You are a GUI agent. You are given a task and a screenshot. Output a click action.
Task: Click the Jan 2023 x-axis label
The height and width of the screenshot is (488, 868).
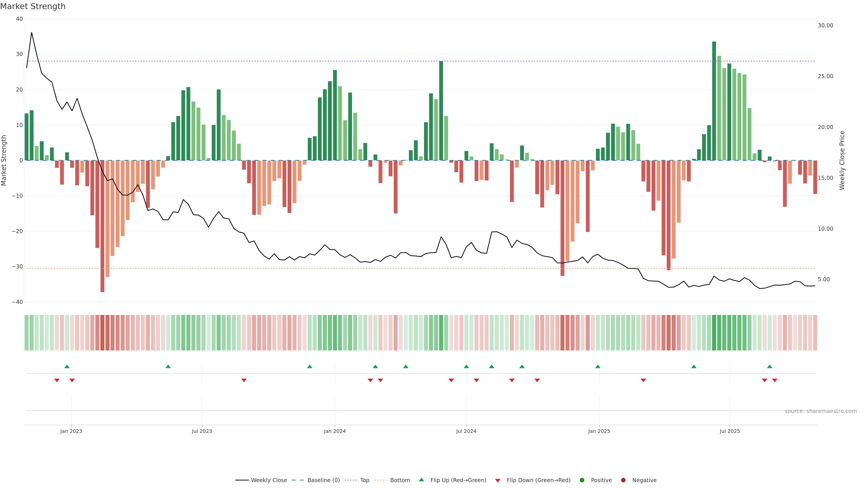[71, 431]
